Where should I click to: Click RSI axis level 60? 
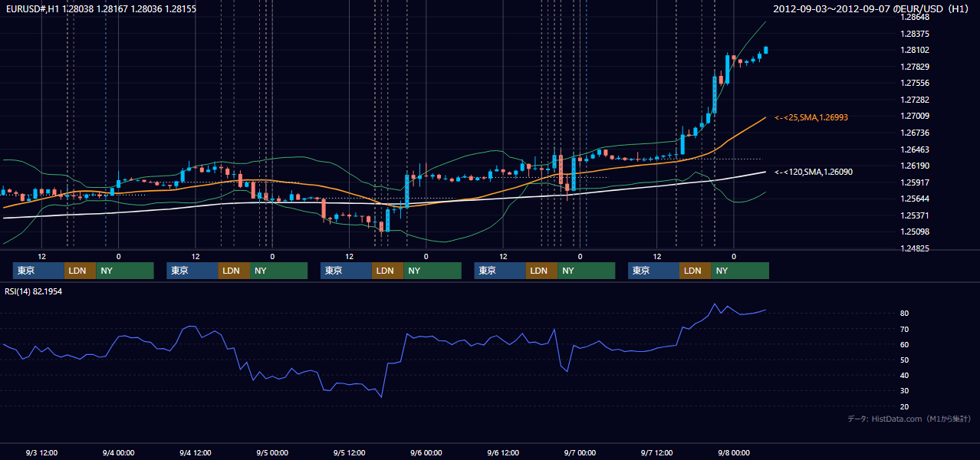[904, 344]
